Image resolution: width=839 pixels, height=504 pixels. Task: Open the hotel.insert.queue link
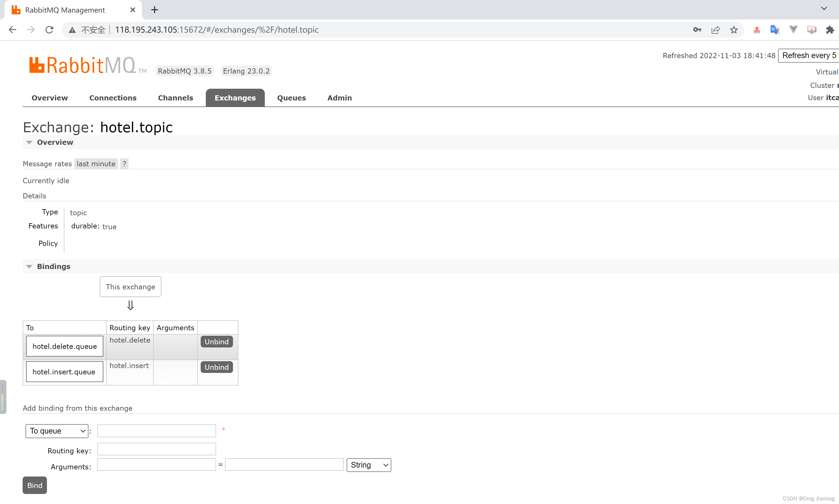pyautogui.click(x=64, y=372)
